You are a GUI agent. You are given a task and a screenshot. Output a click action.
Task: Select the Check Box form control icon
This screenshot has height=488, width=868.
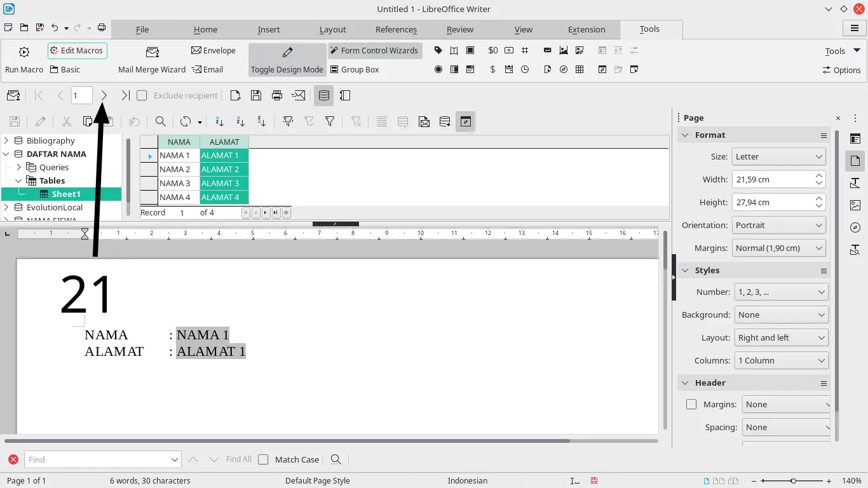[470, 50]
